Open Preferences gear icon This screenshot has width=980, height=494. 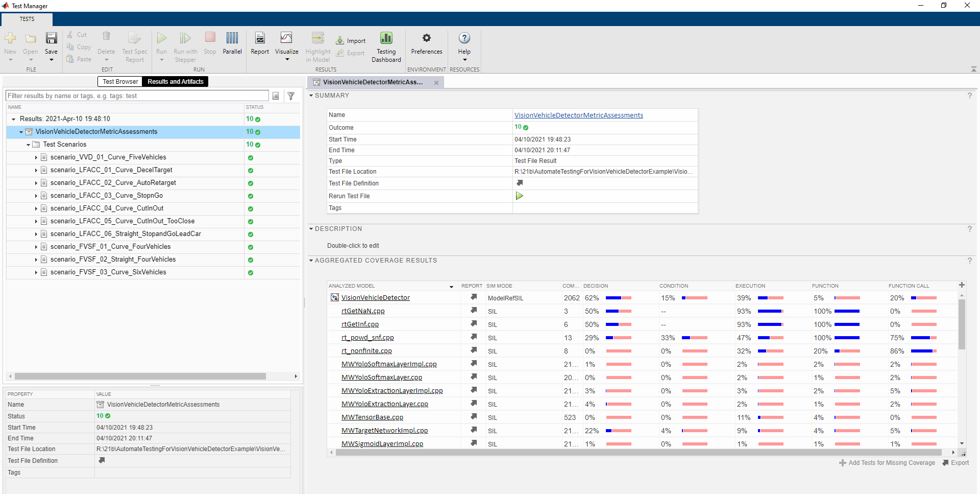(x=426, y=39)
